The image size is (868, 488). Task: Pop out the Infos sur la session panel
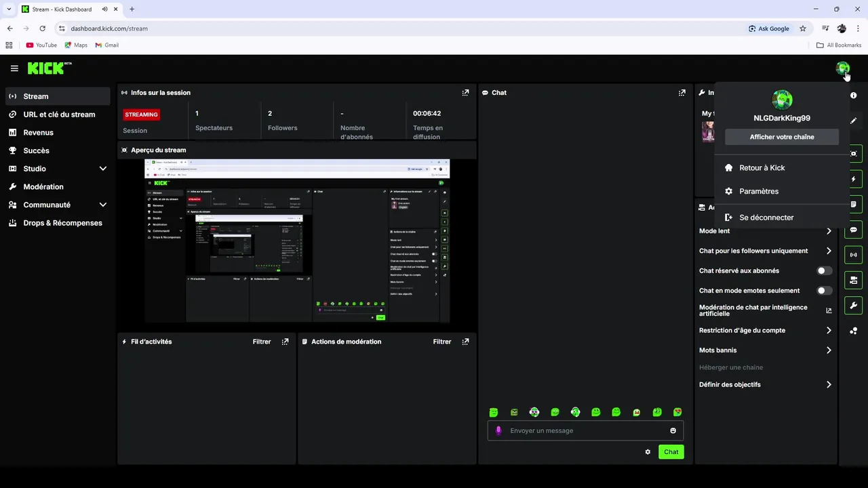point(465,93)
